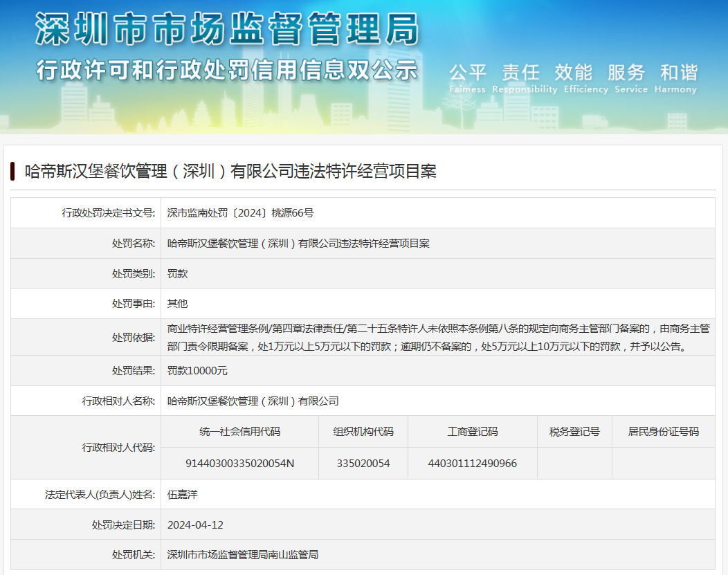728x575 pixels.
Task: Click the 处罚名称 value cell text
Action: coord(298,243)
